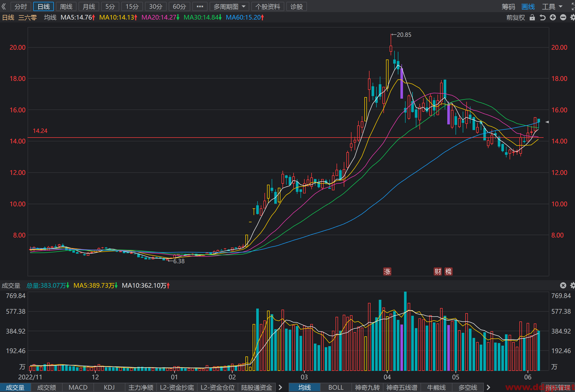The image size is (575, 392).
Task: Zoom out with the minus icon
Action: click(563, 17)
